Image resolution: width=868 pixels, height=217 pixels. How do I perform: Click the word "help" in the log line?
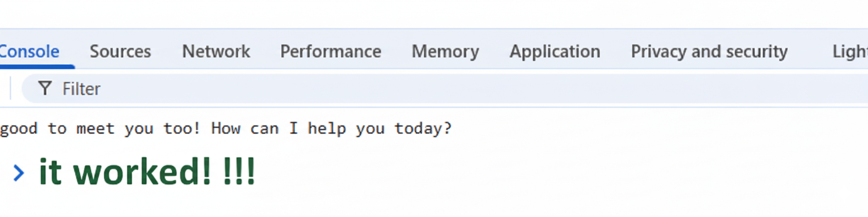pyautogui.click(x=327, y=129)
